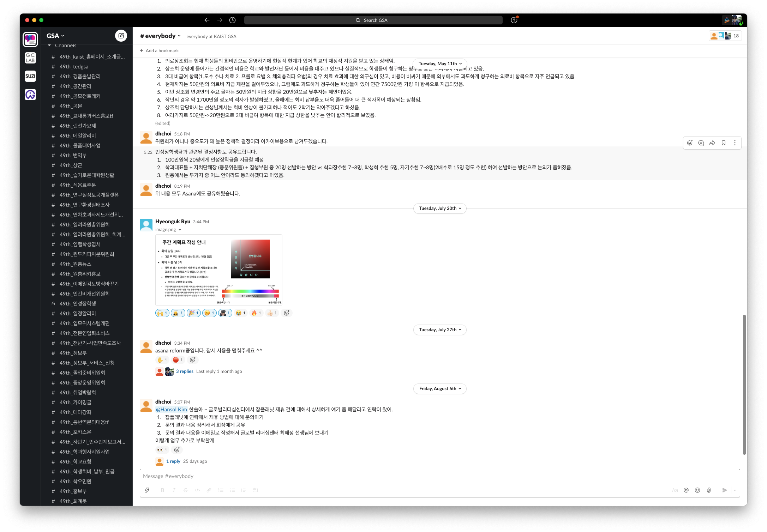Click the bookmark icon on hovered message

724,143
